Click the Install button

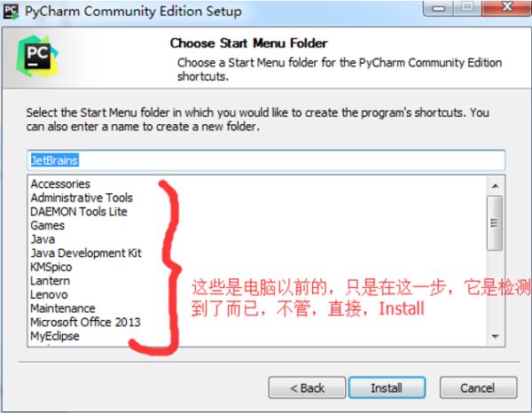coord(387,387)
